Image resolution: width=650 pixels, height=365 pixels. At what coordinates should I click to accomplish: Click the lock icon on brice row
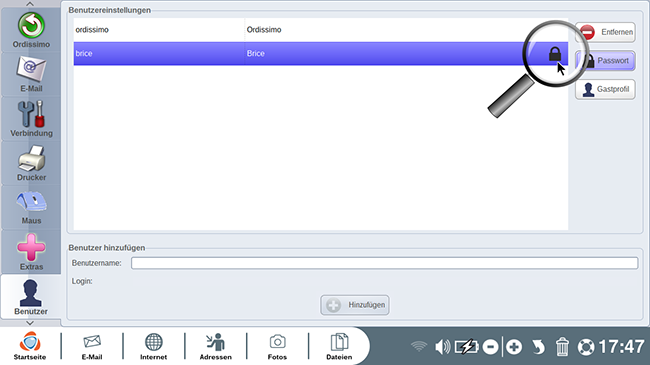click(555, 54)
